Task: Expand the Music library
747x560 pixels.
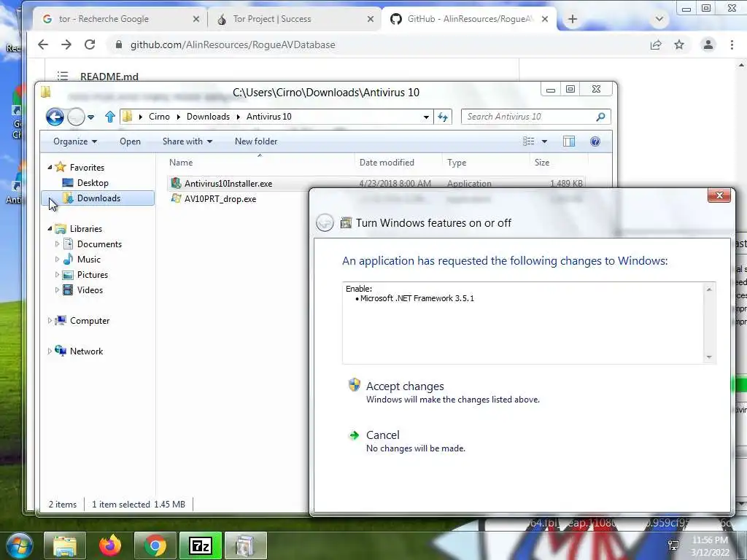Action: coord(57,259)
